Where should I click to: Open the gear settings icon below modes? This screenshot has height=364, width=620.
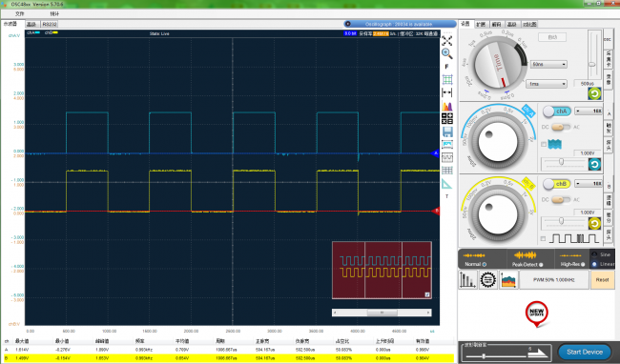[x=488, y=279]
